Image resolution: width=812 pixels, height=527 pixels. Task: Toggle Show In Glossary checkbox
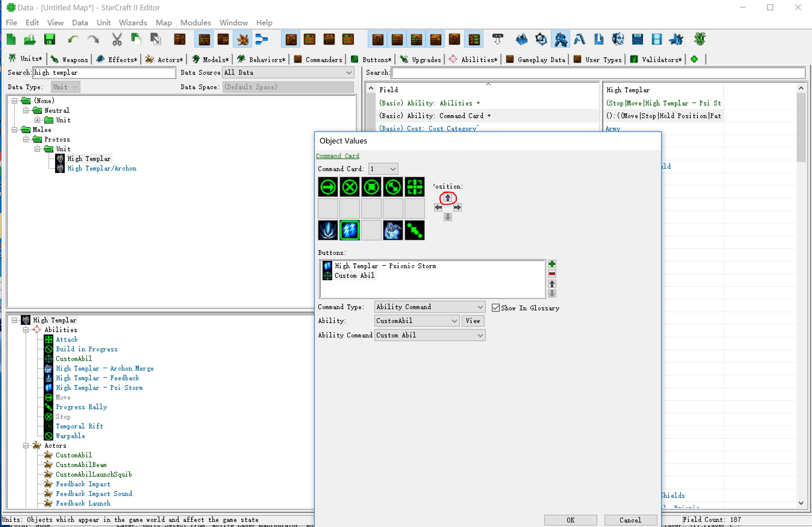point(495,308)
